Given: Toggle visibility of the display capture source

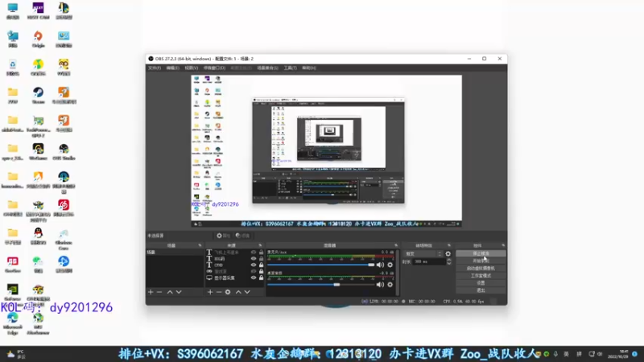Looking at the screenshot, I should (254, 278).
